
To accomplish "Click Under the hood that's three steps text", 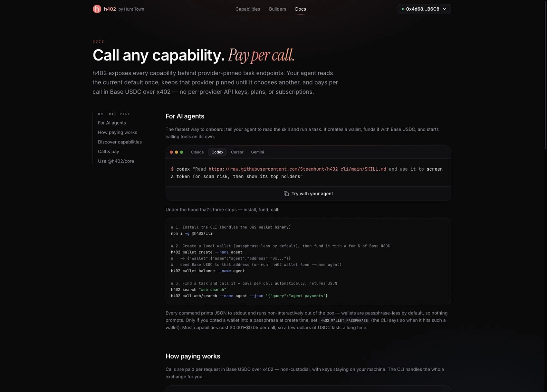I will pyautogui.click(x=222, y=210).
